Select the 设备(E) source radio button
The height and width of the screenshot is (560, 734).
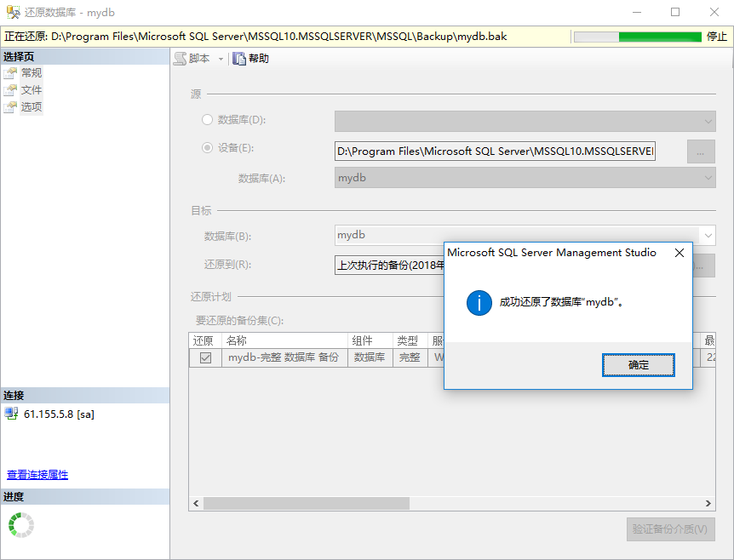(x=207, y=148)
